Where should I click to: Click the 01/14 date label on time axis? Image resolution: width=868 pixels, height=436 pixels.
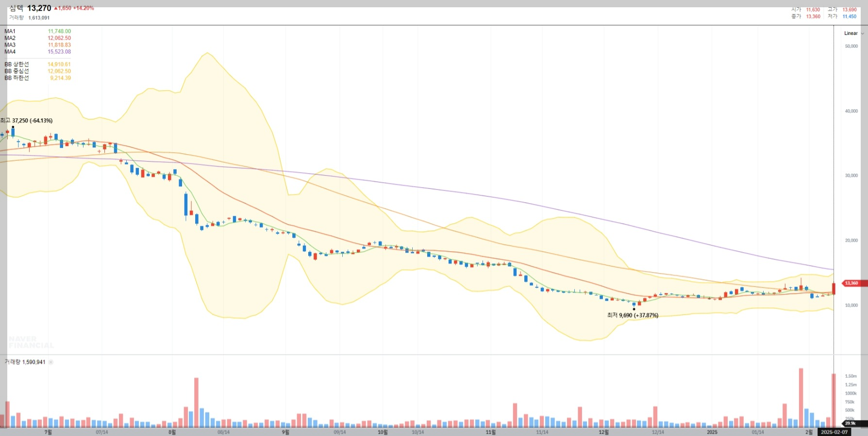point(758,432)
